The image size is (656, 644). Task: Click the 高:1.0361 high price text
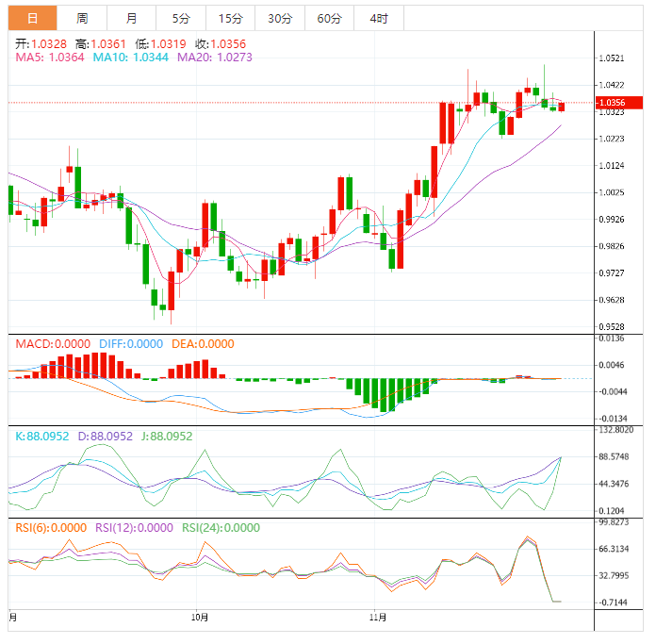click(101, 44)
